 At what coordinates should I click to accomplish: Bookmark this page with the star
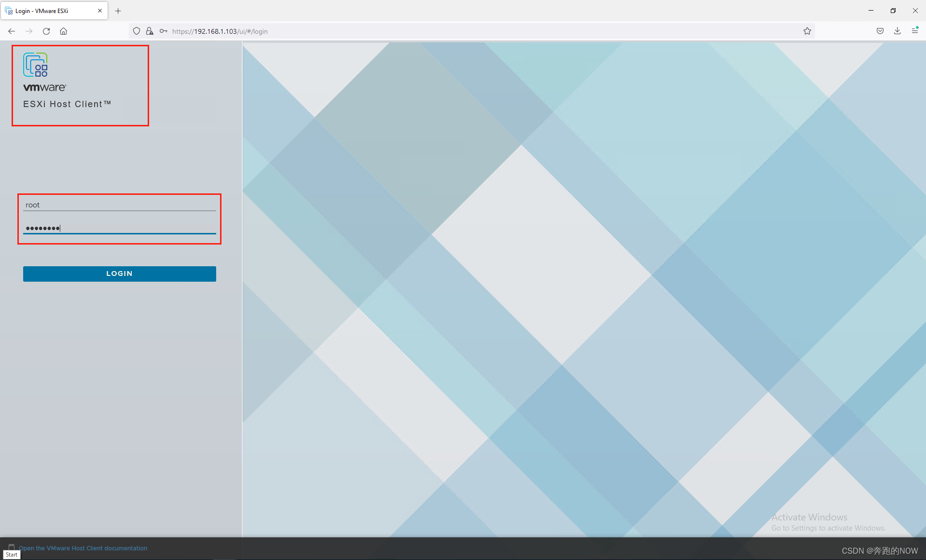pos(807,31)
